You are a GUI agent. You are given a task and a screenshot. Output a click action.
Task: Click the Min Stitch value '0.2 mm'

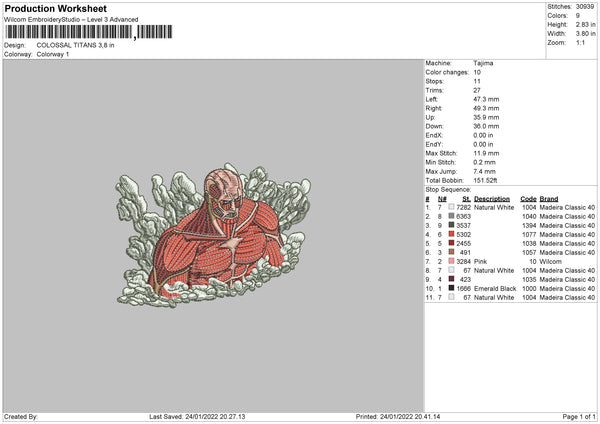tap(484, 162)
